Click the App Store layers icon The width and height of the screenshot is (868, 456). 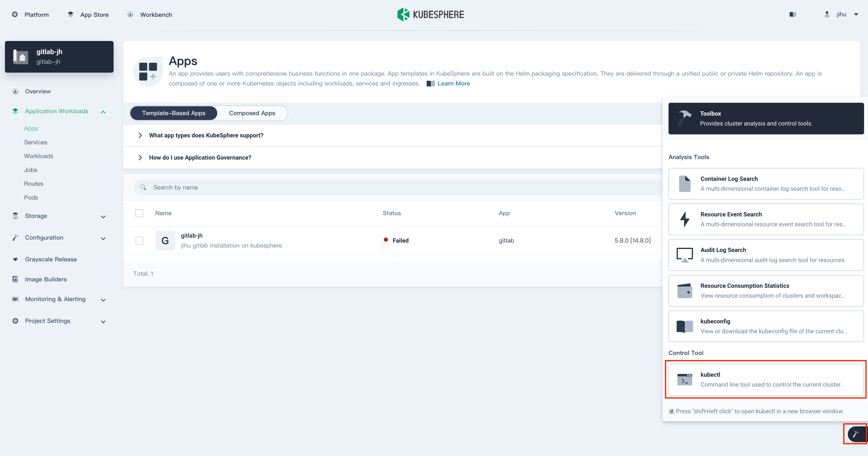click(70, 15)
